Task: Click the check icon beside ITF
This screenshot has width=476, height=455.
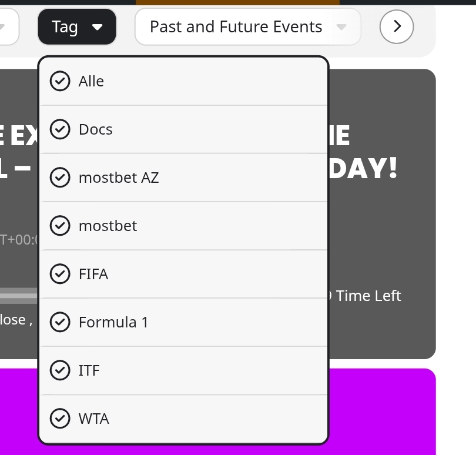Action: [60, 370]
